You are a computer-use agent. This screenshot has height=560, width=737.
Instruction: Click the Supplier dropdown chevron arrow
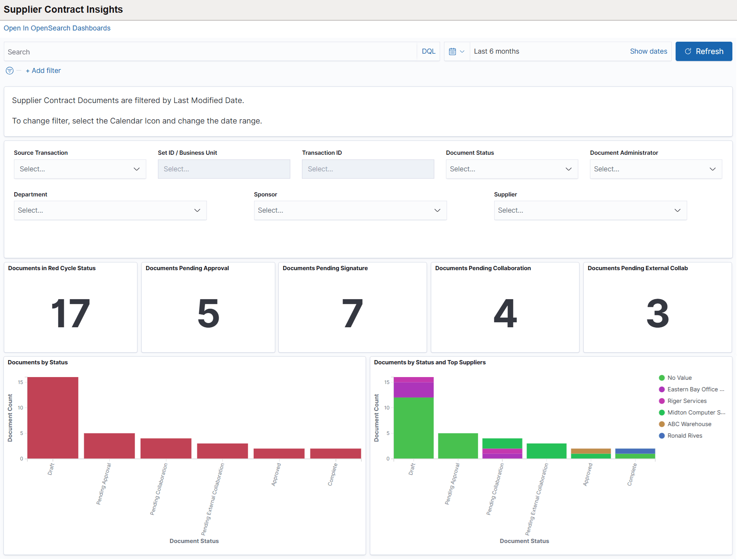tap(678, 210)
